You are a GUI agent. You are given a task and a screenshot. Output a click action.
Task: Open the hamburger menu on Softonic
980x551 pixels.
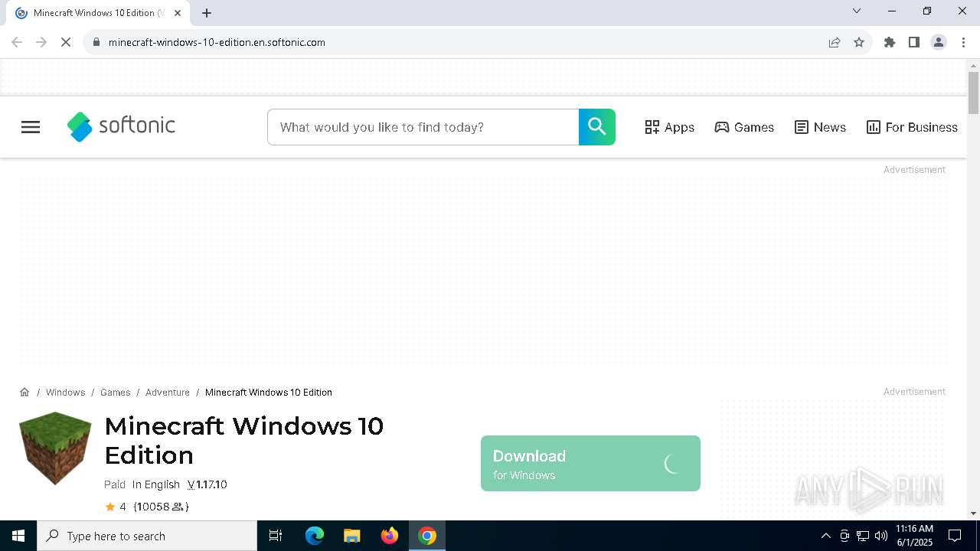coord(31,127)
